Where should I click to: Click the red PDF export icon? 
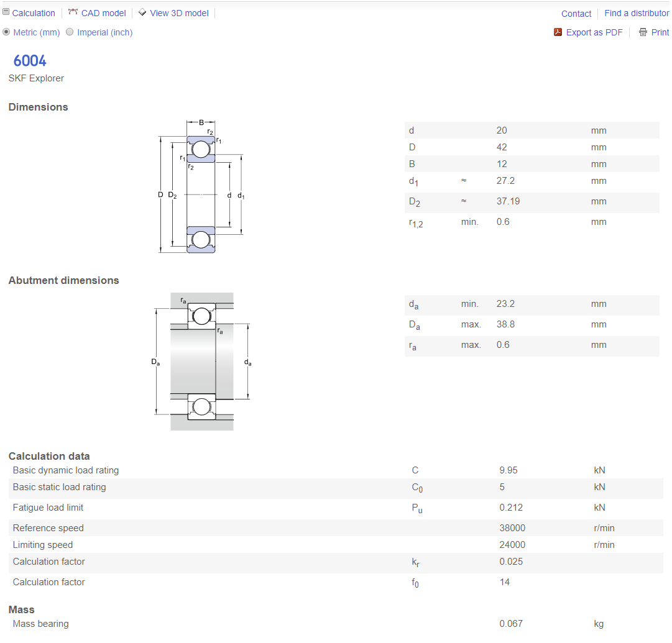point(558,32)
